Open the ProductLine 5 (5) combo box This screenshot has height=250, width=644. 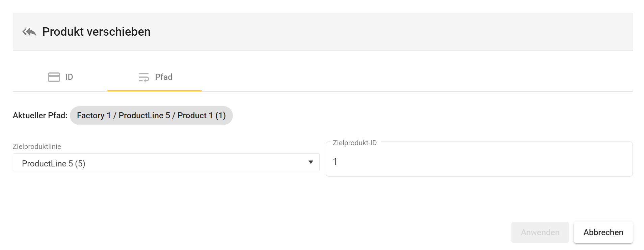pyautogui.click(x=162, y=163)
